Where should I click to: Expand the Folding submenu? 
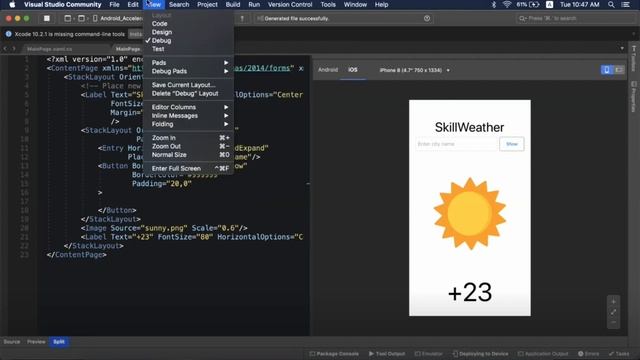[189, 124]
